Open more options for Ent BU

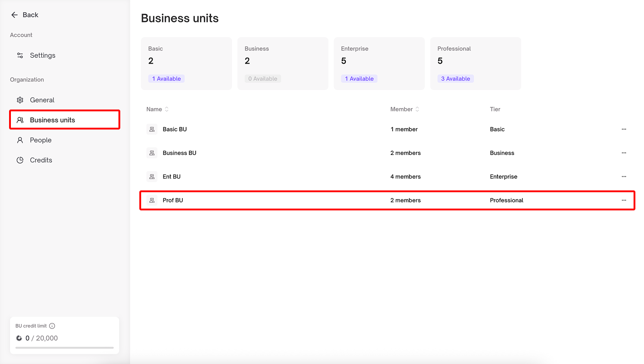coord(624,176)
